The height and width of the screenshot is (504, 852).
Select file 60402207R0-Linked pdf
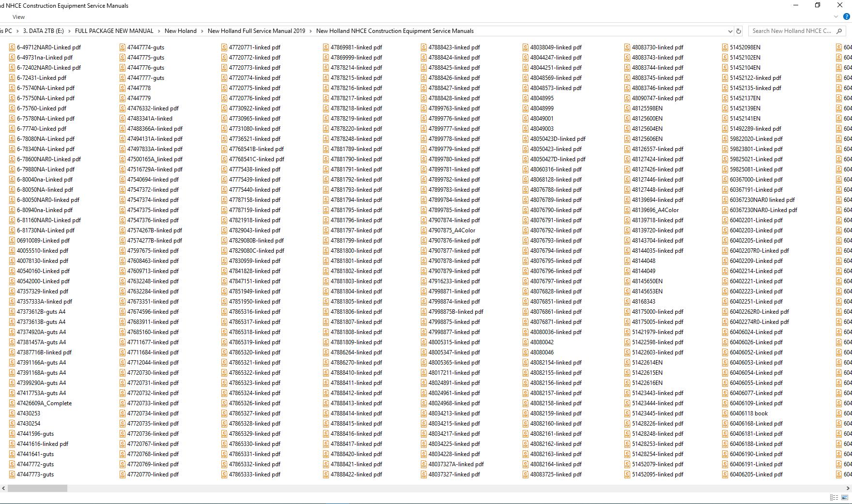[756, 251]
